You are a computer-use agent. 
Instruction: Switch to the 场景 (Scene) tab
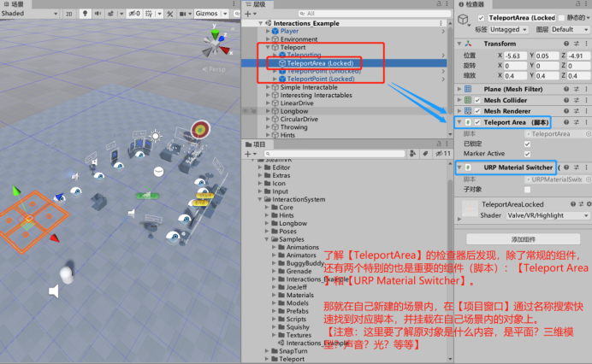15,4
